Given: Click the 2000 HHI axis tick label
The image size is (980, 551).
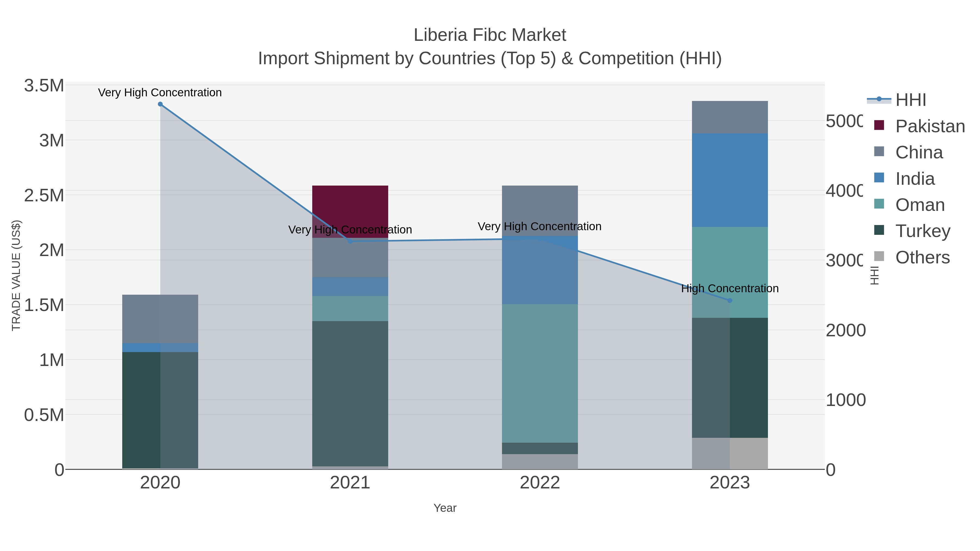Looking at the screenshot, I should (x=846, y=330).
